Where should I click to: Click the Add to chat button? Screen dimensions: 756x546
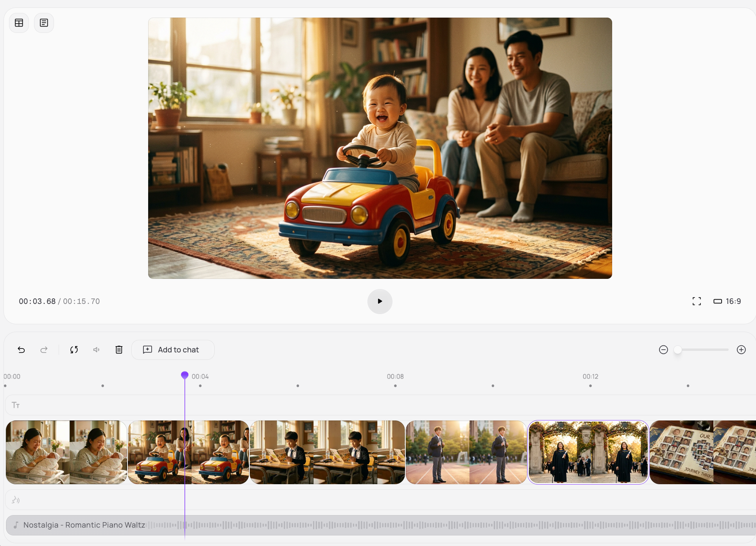173,350
